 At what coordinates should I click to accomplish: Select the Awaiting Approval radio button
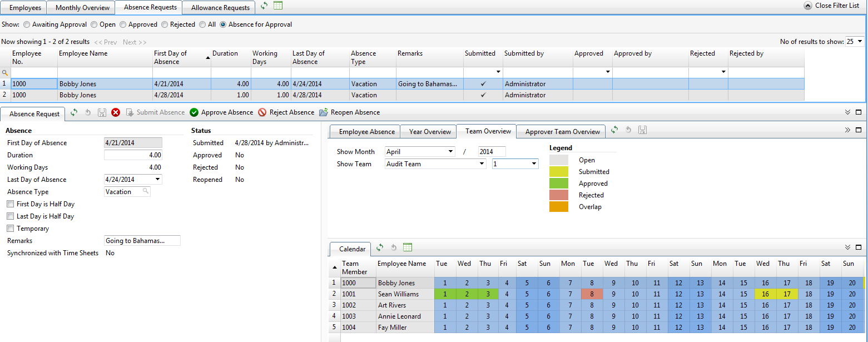27,24
